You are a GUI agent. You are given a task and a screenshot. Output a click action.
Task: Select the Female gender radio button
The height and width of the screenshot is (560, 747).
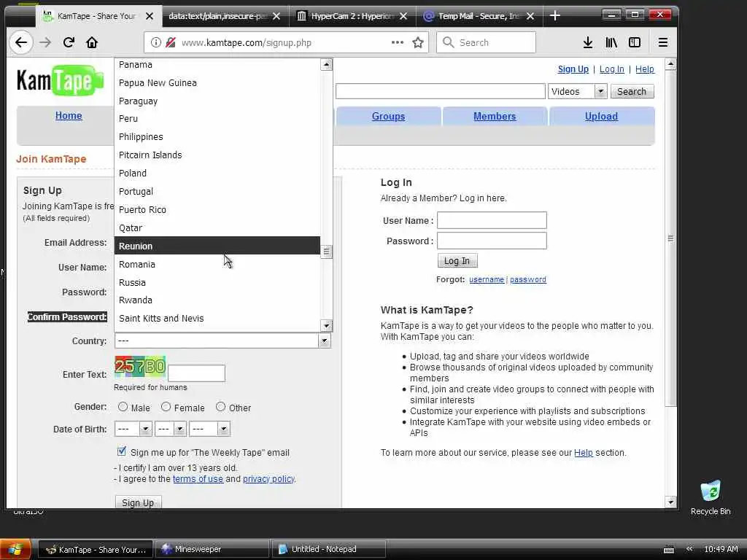click(x=166, y=407)
